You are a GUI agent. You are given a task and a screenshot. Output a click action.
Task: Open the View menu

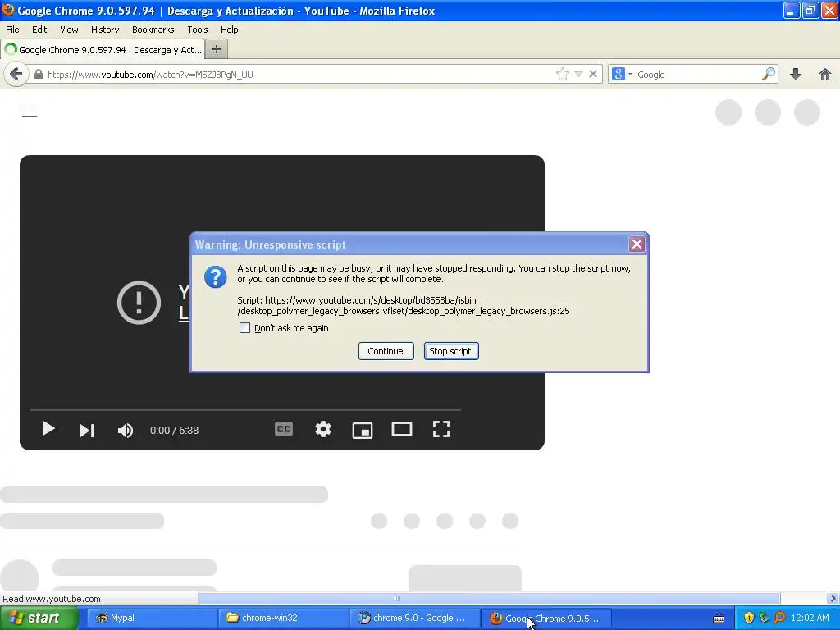click(x=69, y=30)
